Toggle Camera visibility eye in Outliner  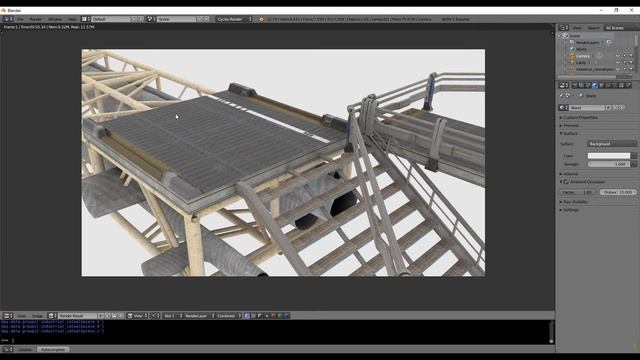618,56
